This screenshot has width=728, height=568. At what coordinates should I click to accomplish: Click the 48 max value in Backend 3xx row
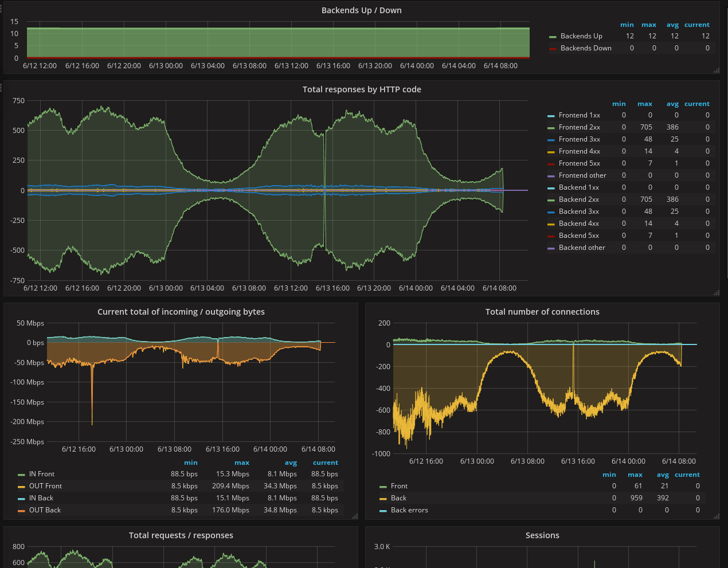(648, 211)
